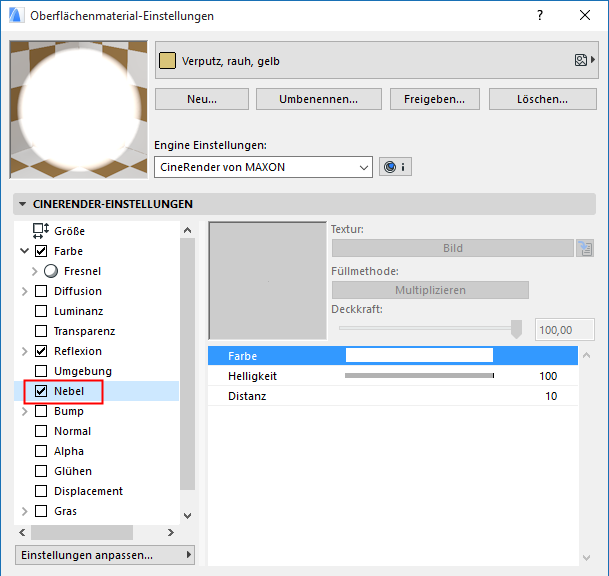Click the channel list scroll-down arrow

[188, 516]
